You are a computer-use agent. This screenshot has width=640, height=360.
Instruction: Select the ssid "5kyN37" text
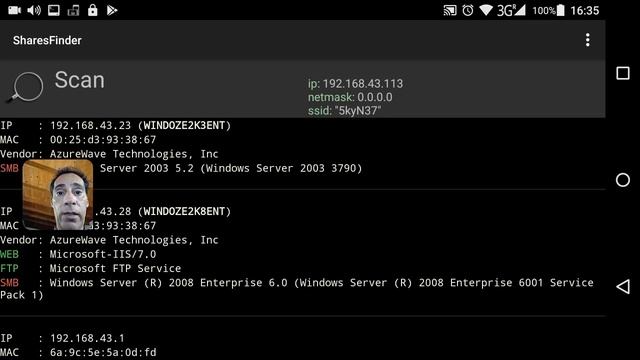coord(344,111)
